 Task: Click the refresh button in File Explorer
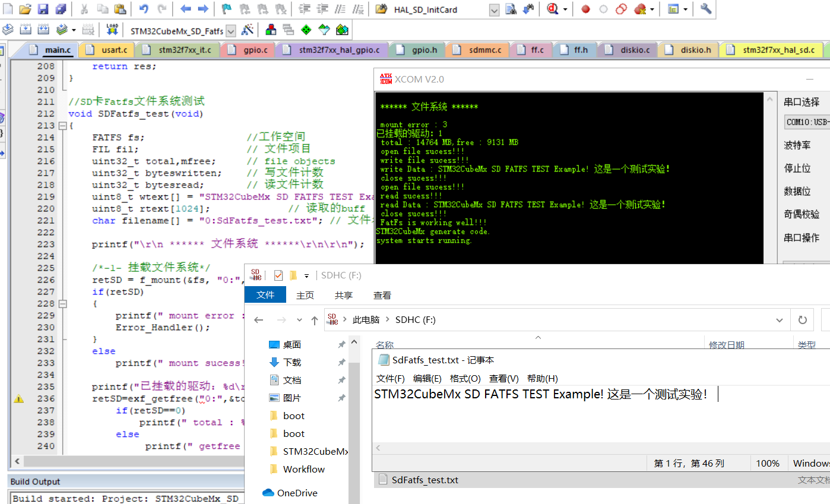(802, 319)
